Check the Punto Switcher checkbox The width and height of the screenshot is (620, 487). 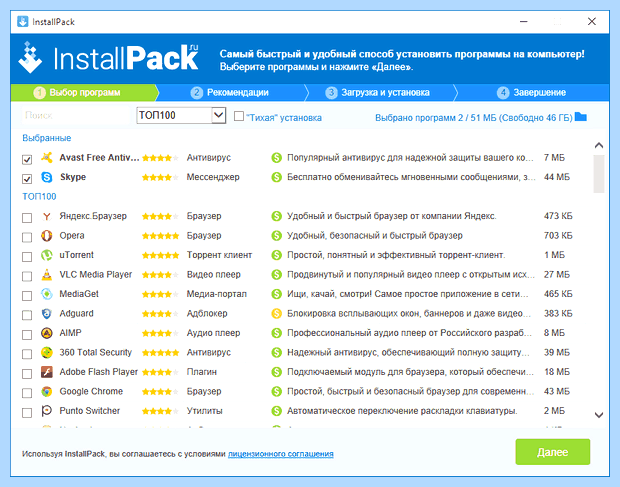tap(27, 413)
